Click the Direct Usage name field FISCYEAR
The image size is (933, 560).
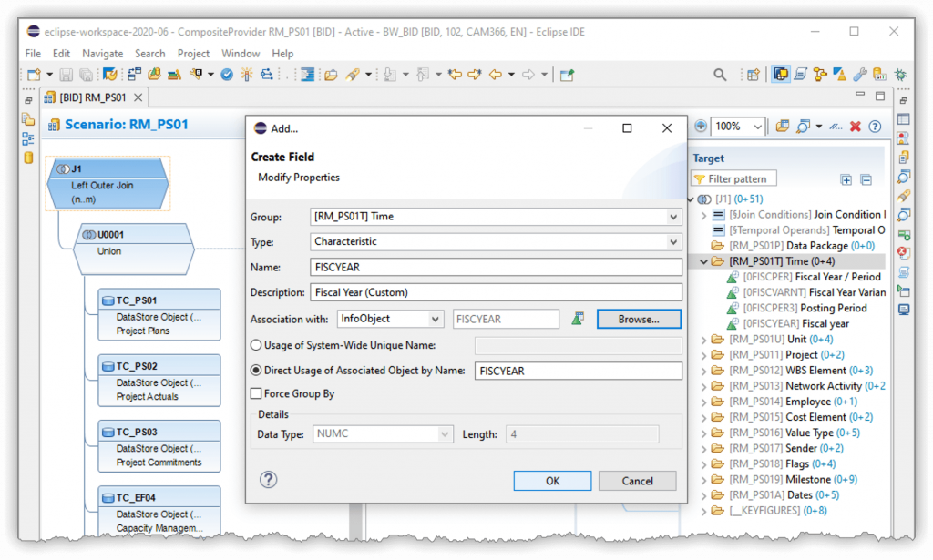pos(578,371)
